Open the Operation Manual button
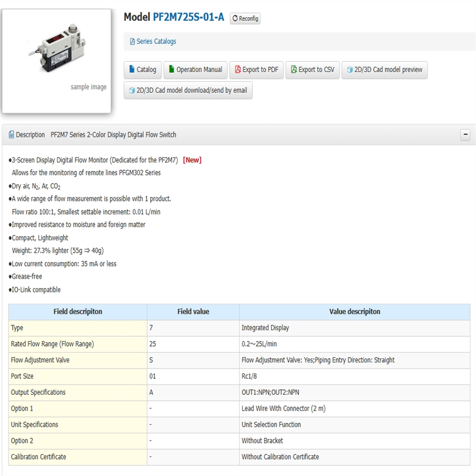 [x=195, y=70]
